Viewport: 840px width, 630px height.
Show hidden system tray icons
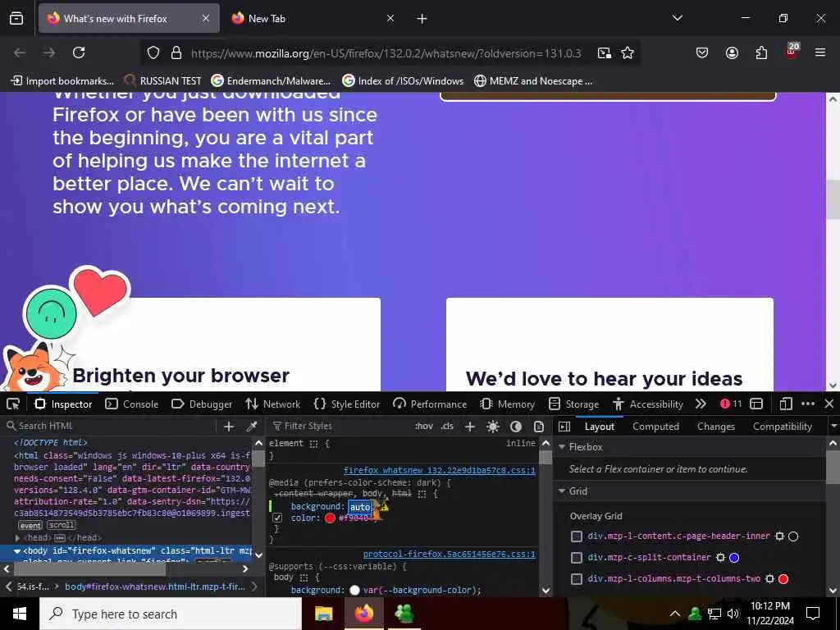[x=675, y=614]
